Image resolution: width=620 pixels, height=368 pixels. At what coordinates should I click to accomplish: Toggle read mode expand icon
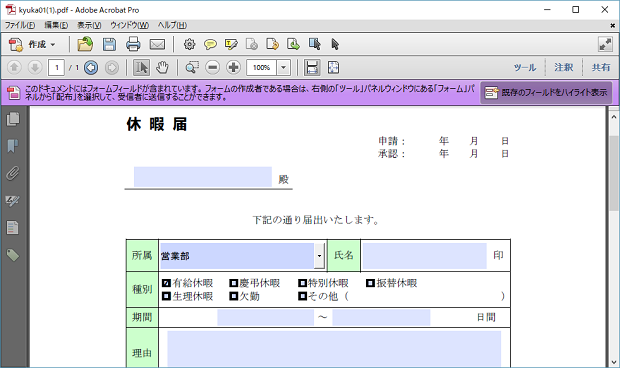click(x=605, y=44)
